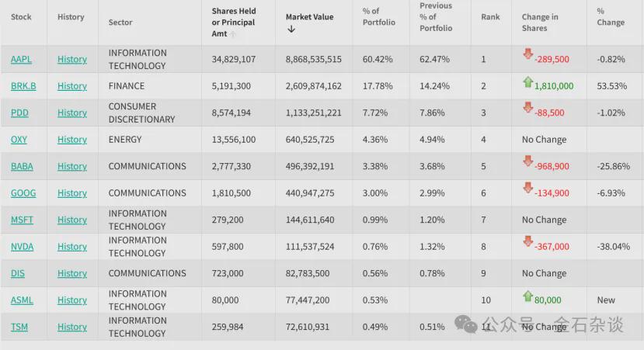This screenshot has width=644, height=350.
Task: Sort table by % of Portfolio column
Action: tap(378, 17)
